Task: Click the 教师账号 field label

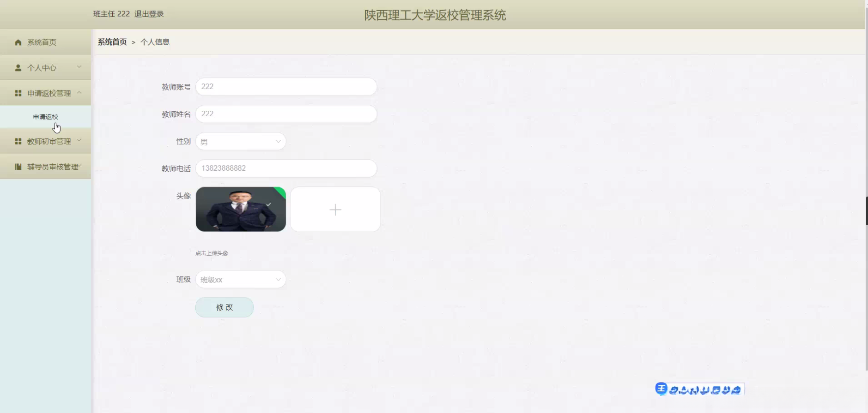Action: [176, 87]
